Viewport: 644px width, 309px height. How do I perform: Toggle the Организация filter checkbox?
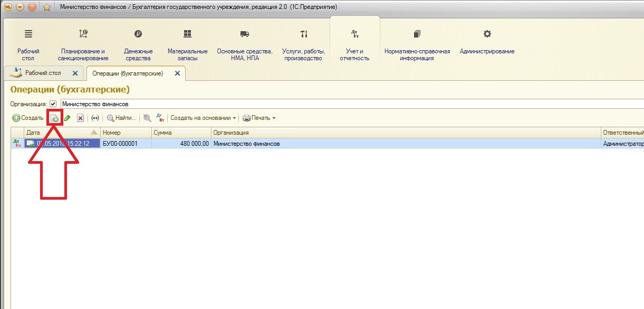(x=53, y=104)
